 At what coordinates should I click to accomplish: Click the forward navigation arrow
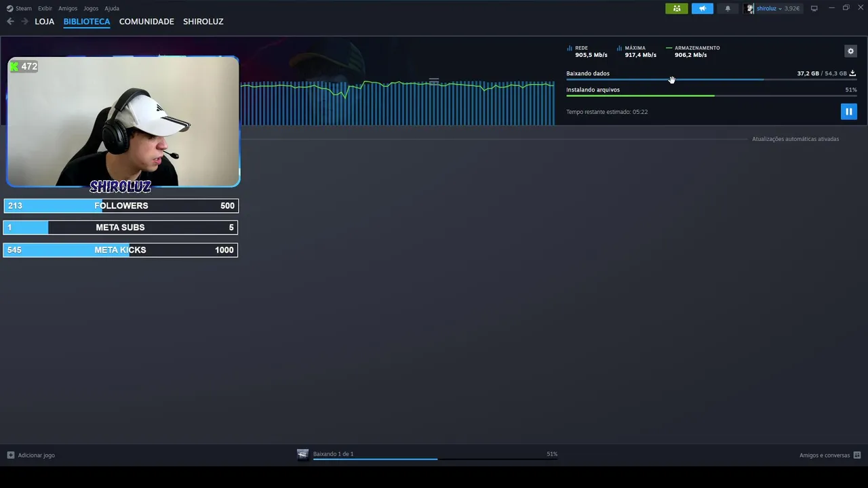tap(24, 22)
